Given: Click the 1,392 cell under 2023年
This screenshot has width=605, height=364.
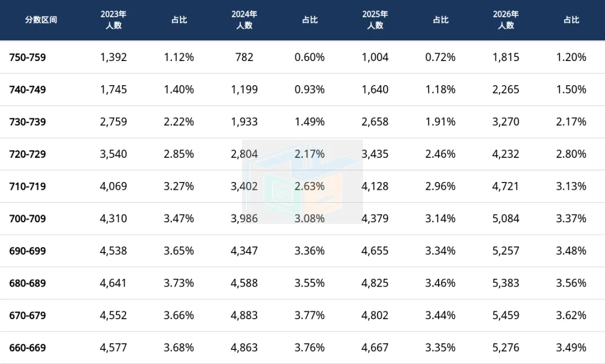Looking at the screenshot, I should tap(113, 57).
